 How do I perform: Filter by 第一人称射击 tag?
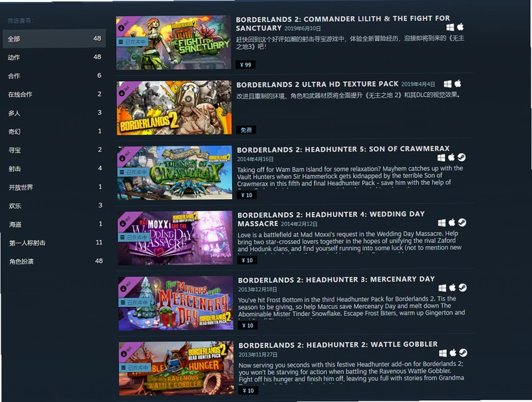pos(55,242)
